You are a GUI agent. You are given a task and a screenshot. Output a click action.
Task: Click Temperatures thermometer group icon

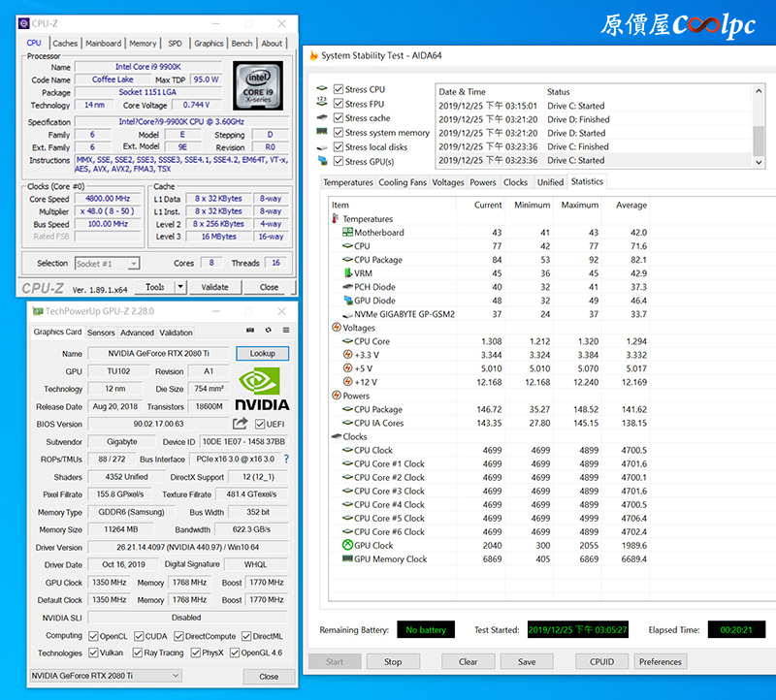[336, 219]
